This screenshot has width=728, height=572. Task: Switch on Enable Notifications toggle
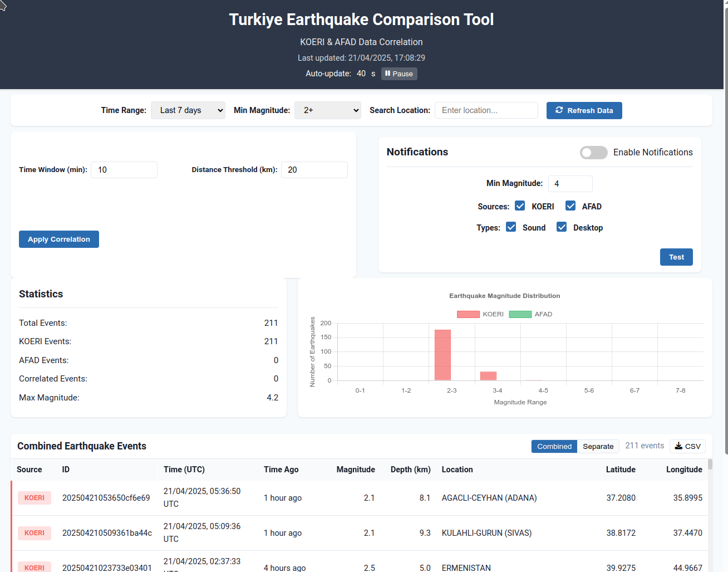(593, 153)
